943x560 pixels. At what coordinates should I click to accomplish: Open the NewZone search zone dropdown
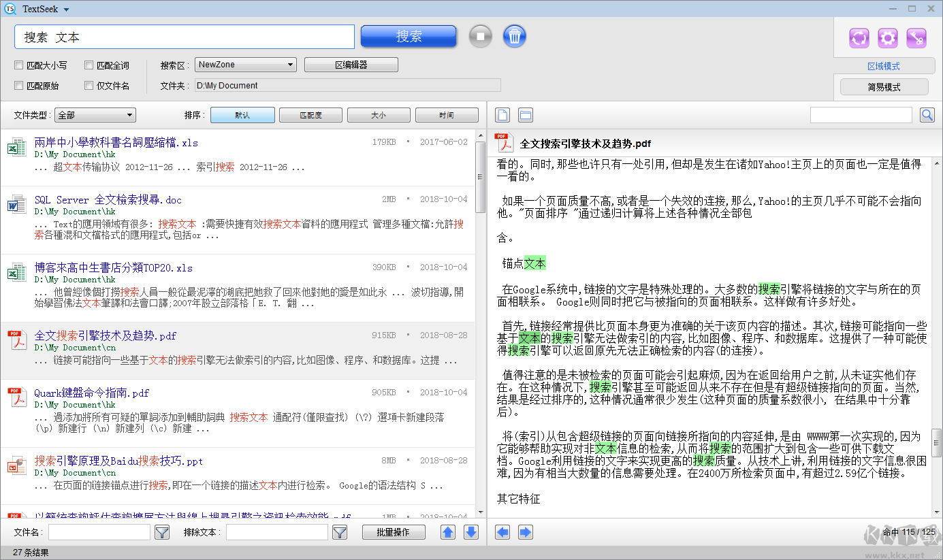pos(245,65)
